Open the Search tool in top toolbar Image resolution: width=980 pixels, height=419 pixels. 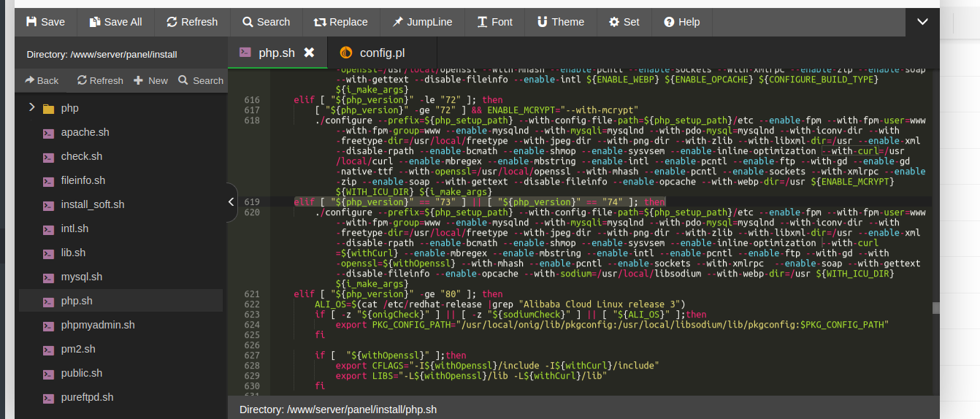[266, 22]
